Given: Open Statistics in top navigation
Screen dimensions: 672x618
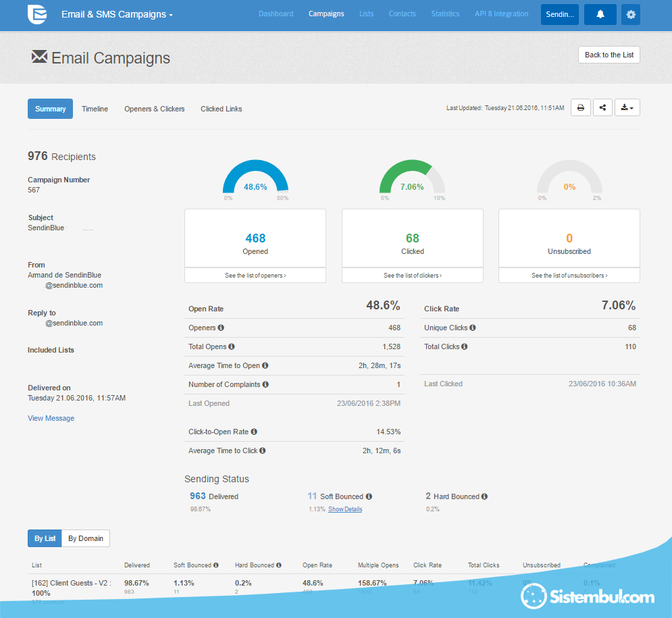Looking at the screenshot, I should click(x=445, y=14).
